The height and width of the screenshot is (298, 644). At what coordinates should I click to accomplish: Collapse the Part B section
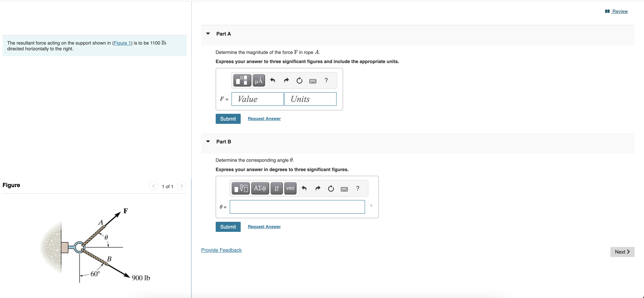coord(208,142)
